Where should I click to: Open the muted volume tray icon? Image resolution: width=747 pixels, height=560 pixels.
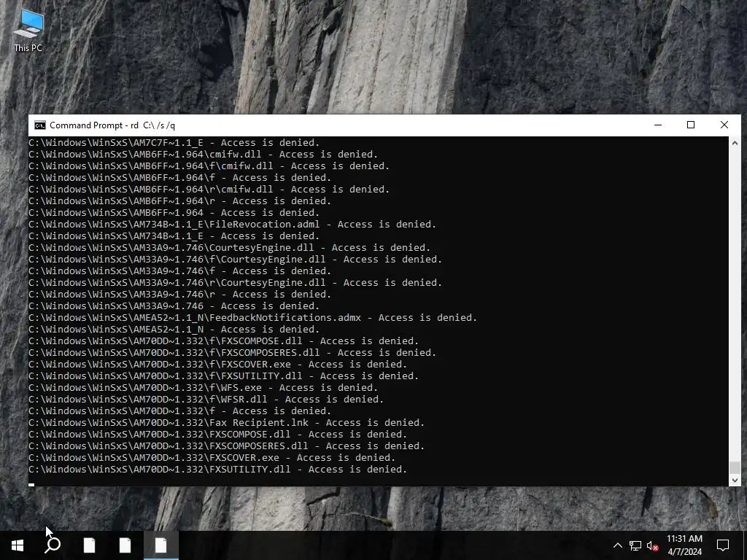tap(653, 545)
